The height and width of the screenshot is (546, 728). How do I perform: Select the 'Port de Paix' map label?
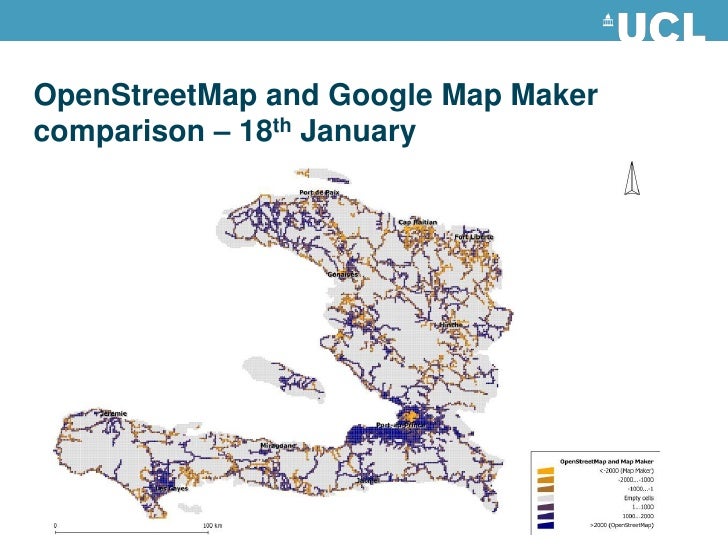319,192
